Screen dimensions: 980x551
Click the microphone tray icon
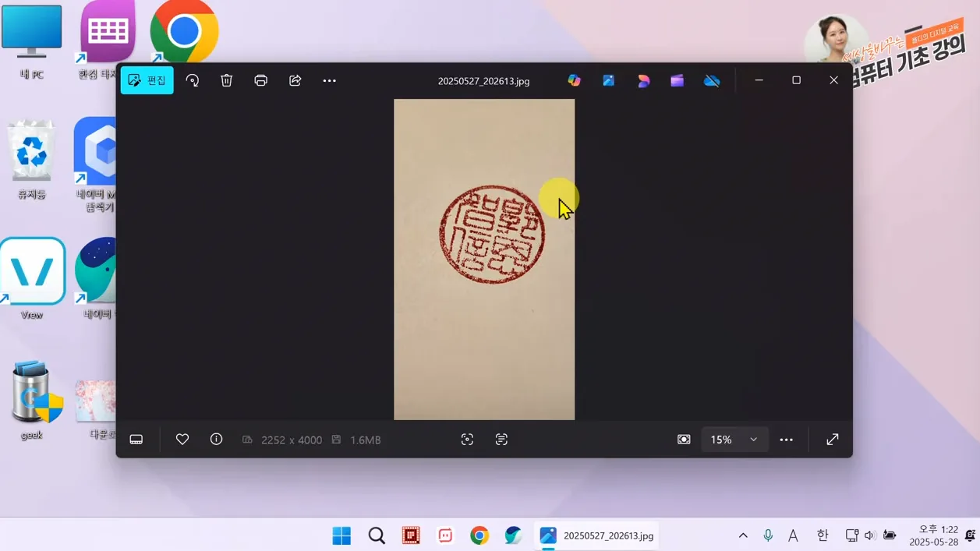pyautogui.click(x=768, y=535)
